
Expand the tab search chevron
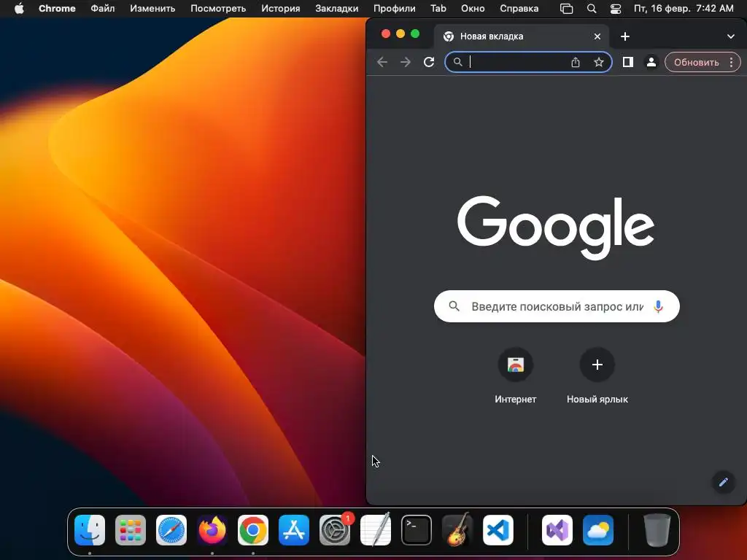coord(731,36)
